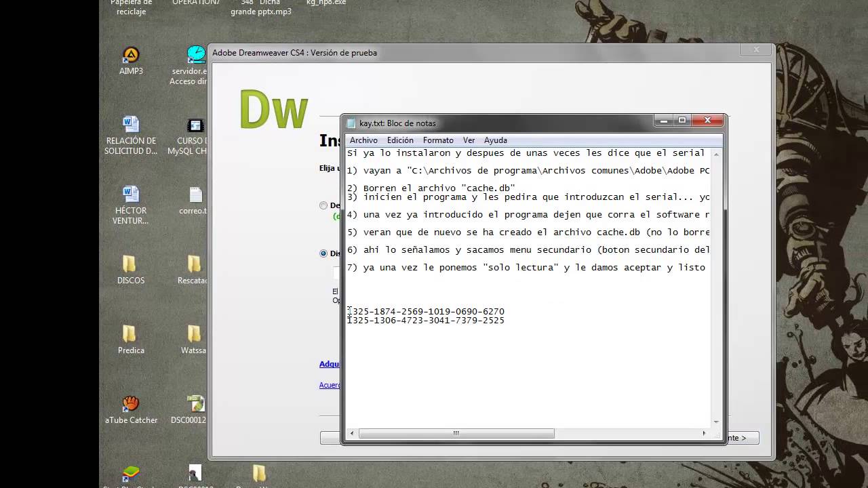The height and width of the screenshot is (488, 868).
Task: Select the Rescatad folder icon
Action: (193, 270)
